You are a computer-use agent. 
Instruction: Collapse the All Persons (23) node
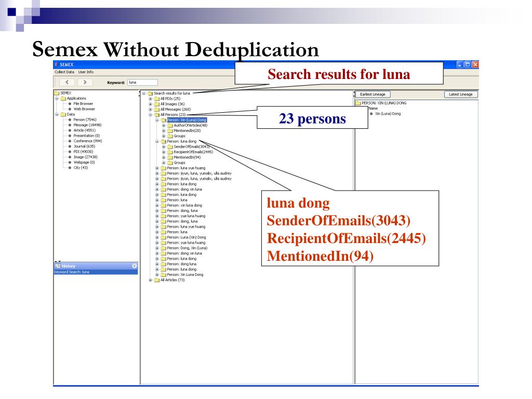coord(150,115)
